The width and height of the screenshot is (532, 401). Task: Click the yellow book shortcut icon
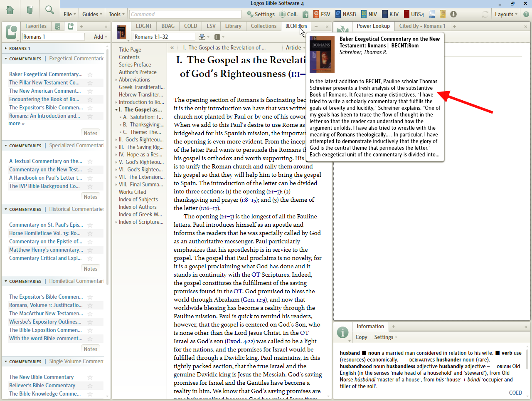pos(443,14)
